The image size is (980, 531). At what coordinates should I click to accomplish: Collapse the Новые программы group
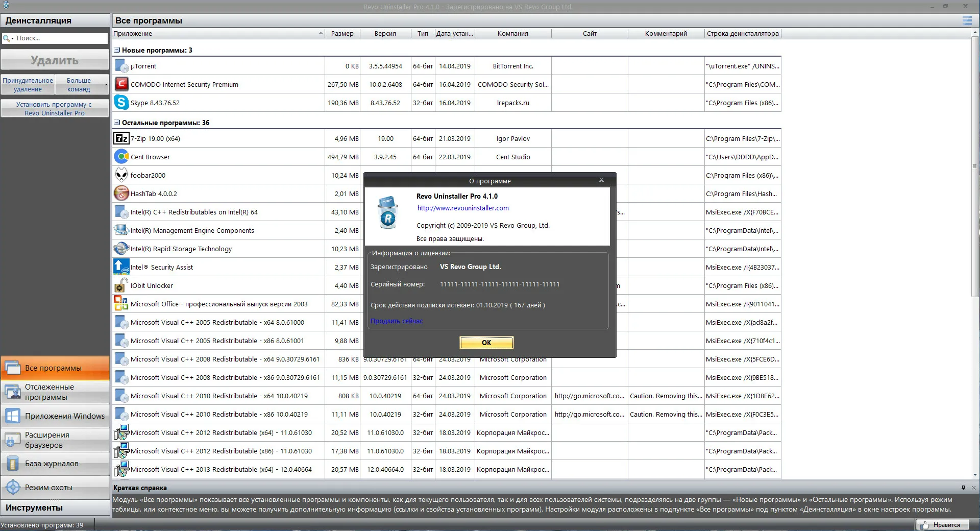point(117,50)
